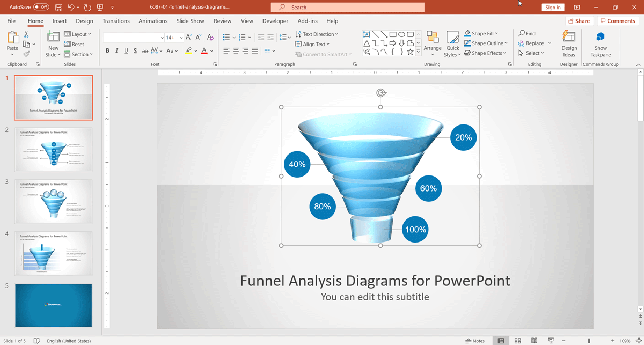The width and height of the screenshot is (644, 345).
Task: Expand the Layout dropdown
Action: [78, 34]
